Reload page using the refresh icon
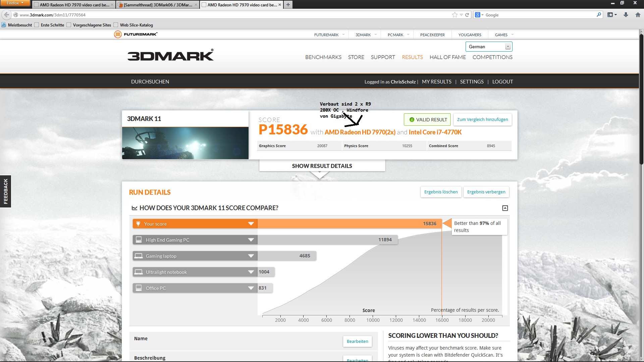 467,15
